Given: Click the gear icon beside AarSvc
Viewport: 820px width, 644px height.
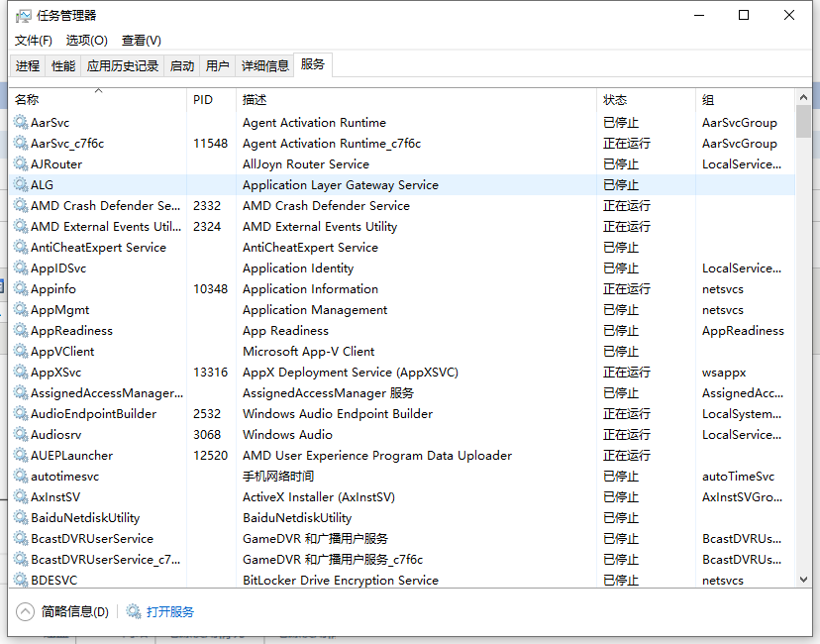Looking at the screenshot, I should click(x=21, y=123).
